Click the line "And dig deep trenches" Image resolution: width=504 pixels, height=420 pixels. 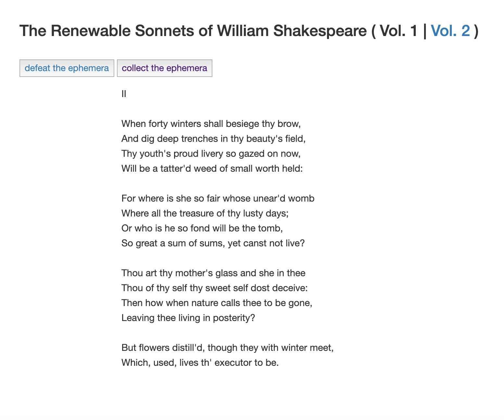[213, 139]
